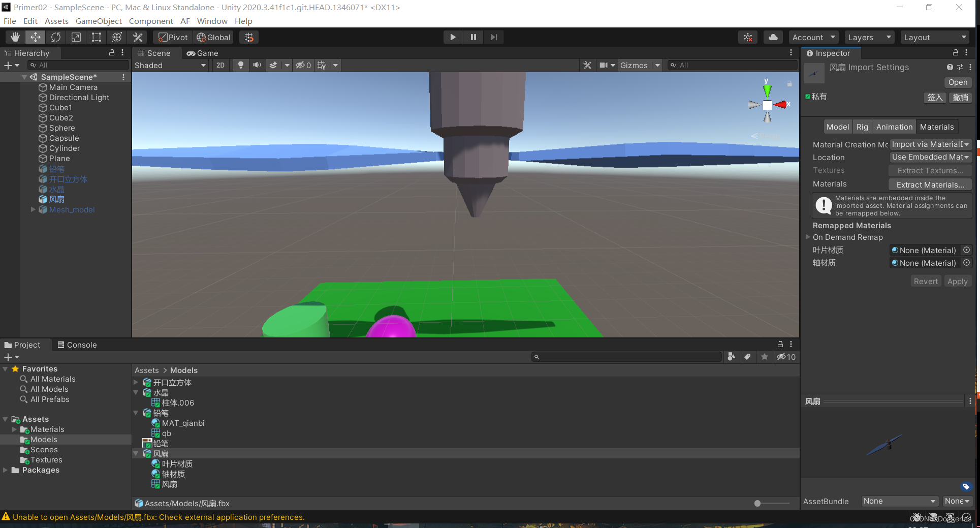Open Gizmos dropdown arrow
This screenshot has height=528, width=980.
[657, 65]
